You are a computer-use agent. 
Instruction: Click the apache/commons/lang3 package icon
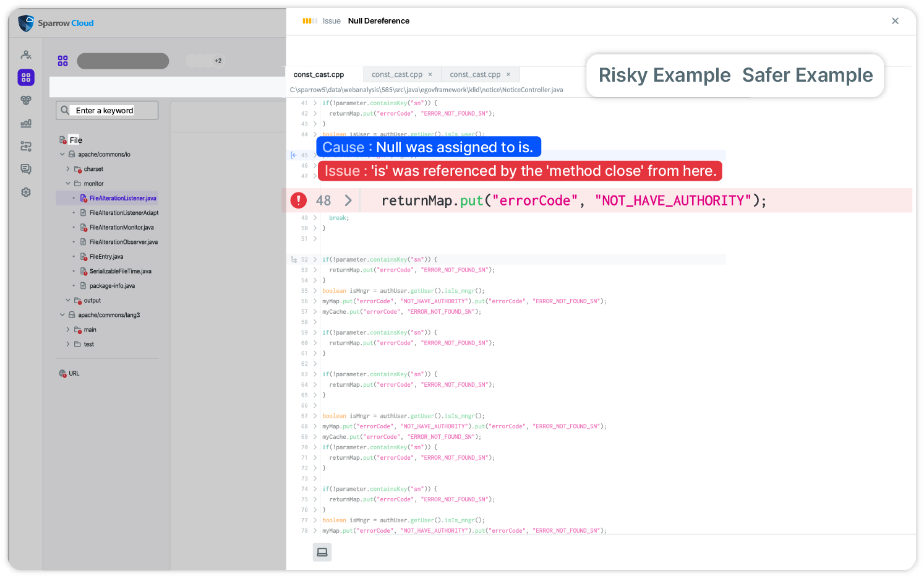click(72, 315)
